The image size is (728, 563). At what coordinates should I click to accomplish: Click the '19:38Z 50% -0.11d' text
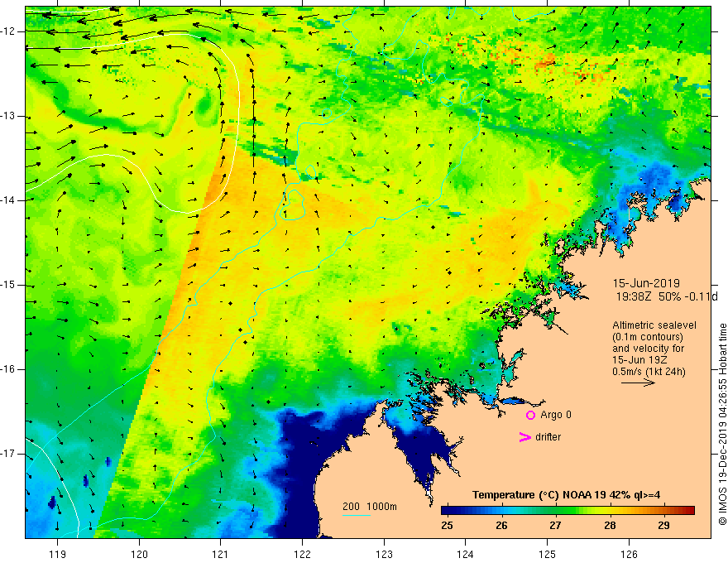pos(667,296)
